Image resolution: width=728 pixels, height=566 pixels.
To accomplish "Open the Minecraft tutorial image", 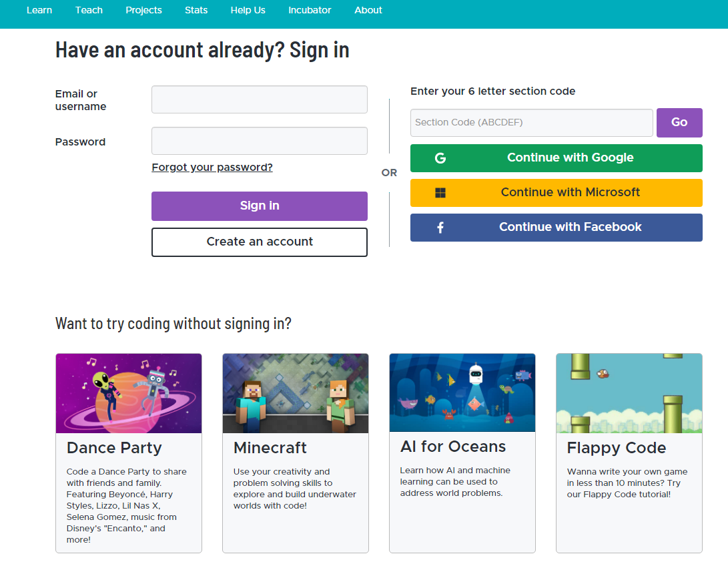I will coord(296,393).
